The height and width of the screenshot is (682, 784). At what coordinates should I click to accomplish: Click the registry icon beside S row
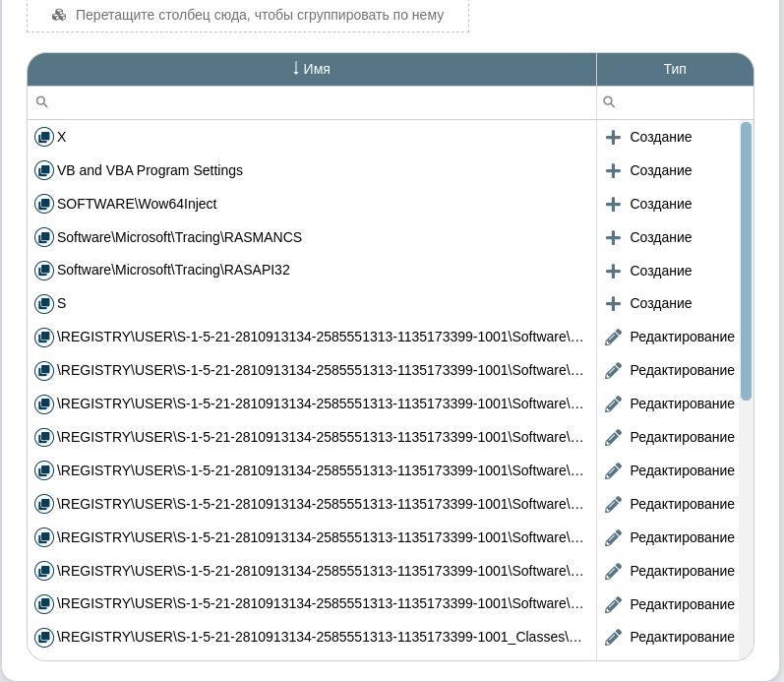(x=43, y=304)
